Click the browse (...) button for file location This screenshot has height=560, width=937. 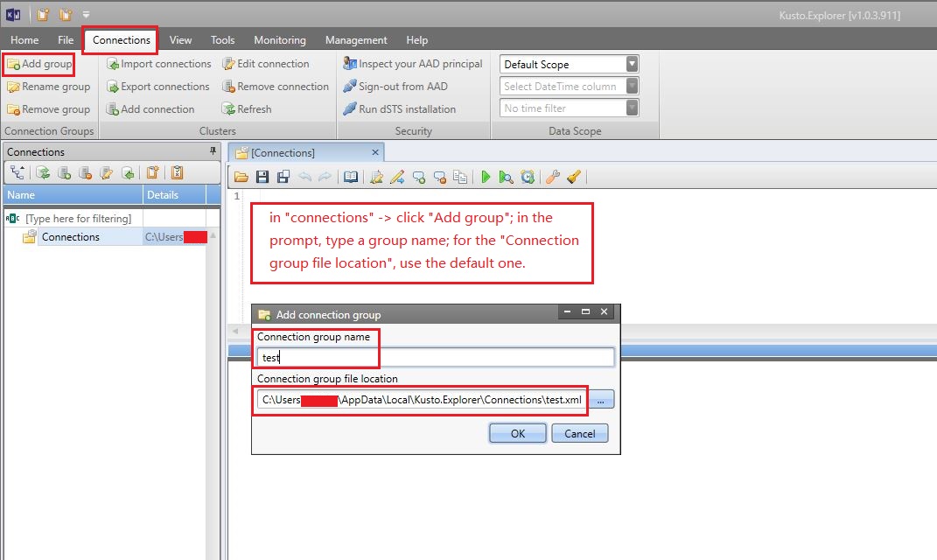[x=601, y=400]
